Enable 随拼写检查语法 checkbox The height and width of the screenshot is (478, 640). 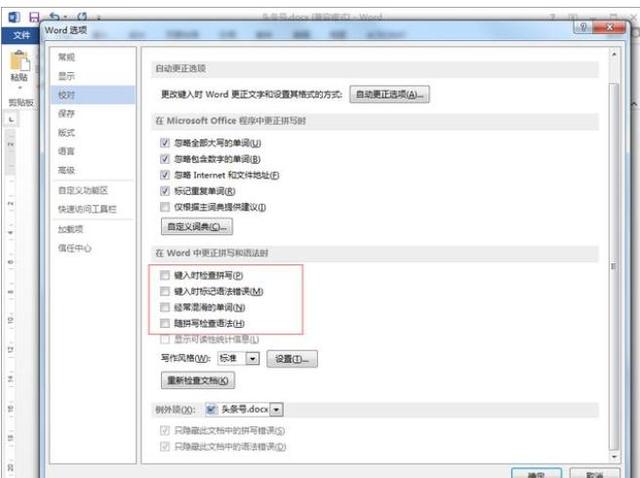point(164,323)
